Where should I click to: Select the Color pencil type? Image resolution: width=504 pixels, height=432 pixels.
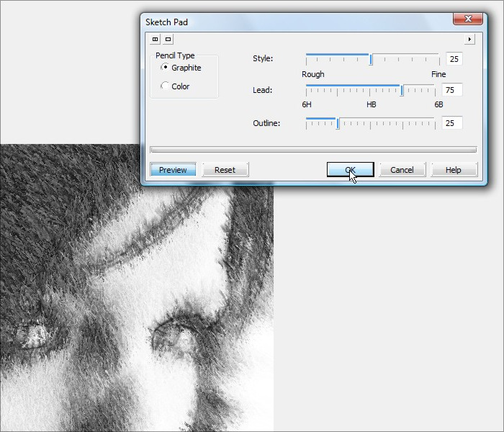coord(166,86)
